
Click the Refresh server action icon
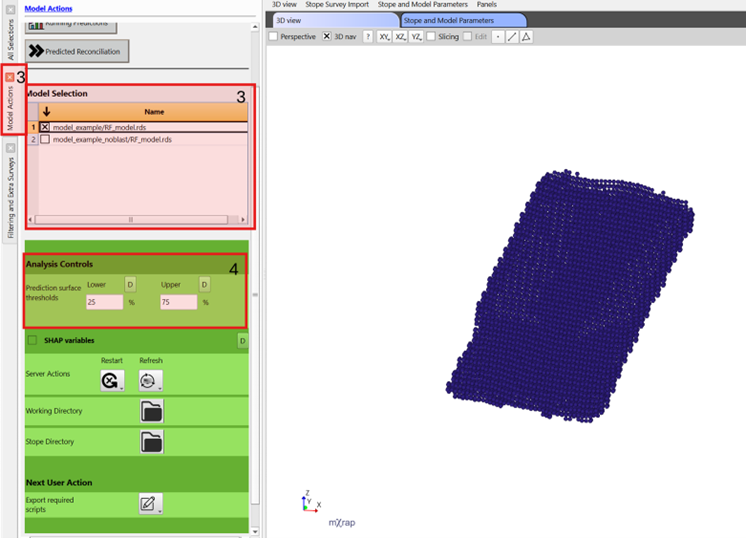(x=149, y=380)
